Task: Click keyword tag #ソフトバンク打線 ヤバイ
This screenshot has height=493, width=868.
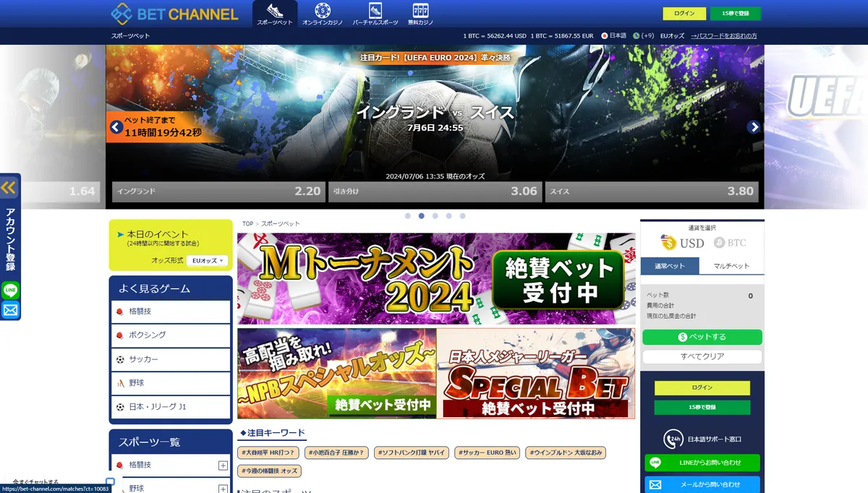Action: tap(412, 453)
